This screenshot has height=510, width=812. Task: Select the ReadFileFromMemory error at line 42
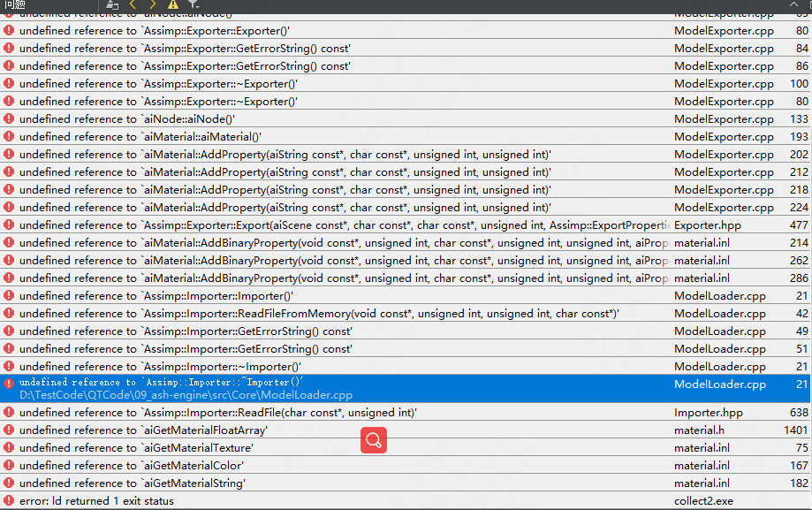(406, 314)
